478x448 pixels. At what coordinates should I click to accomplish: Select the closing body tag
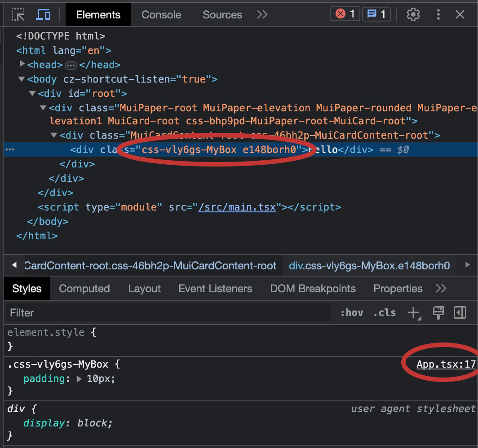(48, 221)
